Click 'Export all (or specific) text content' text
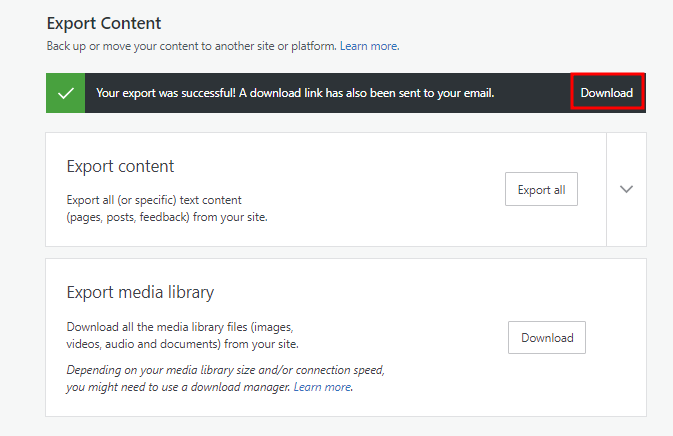 pos(154,200)
